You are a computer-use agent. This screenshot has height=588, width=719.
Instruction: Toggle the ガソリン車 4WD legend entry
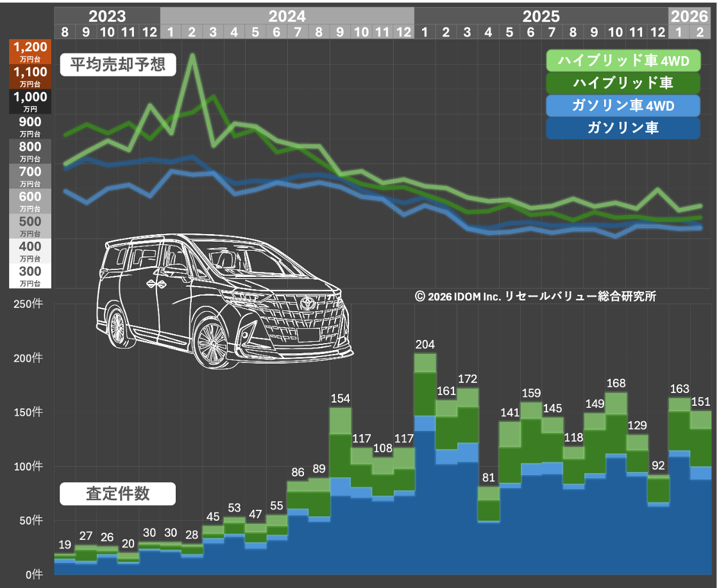pos(623,105)
